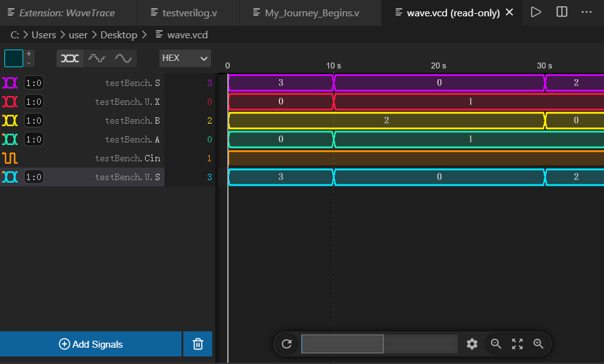Select the testBench.U.X signal name
The height and width of the screenshot is (364, 604).
pos(127,102)
